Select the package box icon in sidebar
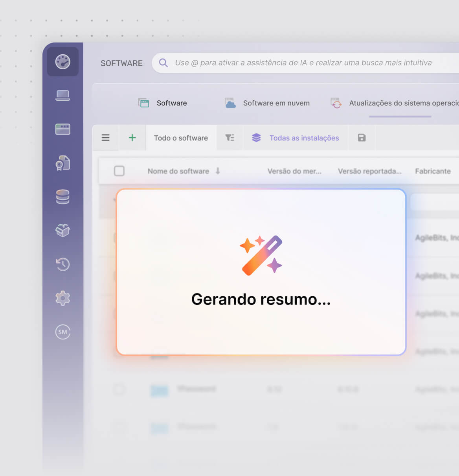Image resolution: width=459 pixels, height=476 pixels. 62,231
